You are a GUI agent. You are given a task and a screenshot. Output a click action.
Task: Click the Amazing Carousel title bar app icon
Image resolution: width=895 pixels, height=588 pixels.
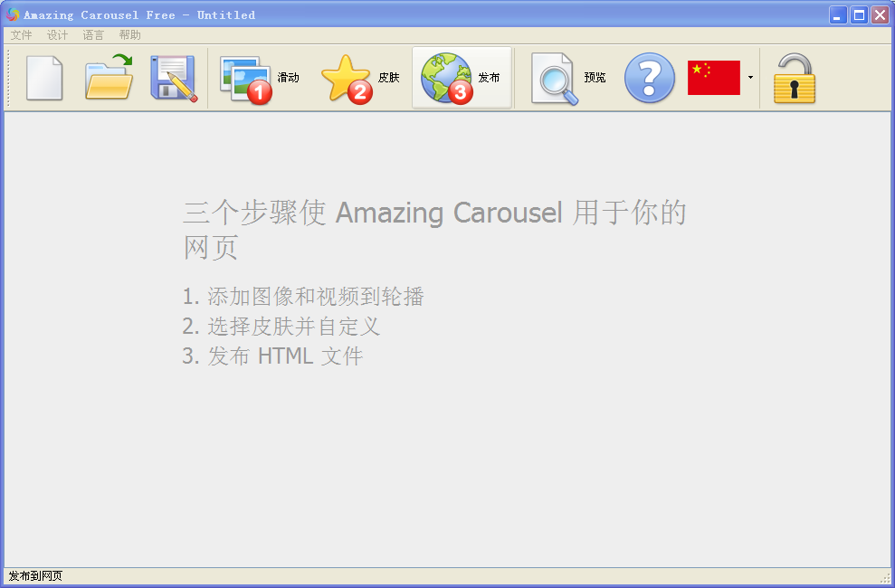[x=13, y=14]
